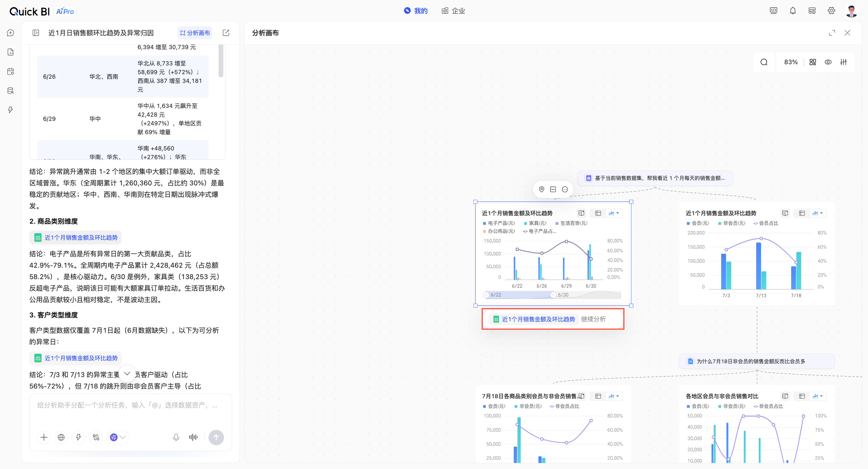
Task: Click the microphone voice input icon
Action: point(176,437)
